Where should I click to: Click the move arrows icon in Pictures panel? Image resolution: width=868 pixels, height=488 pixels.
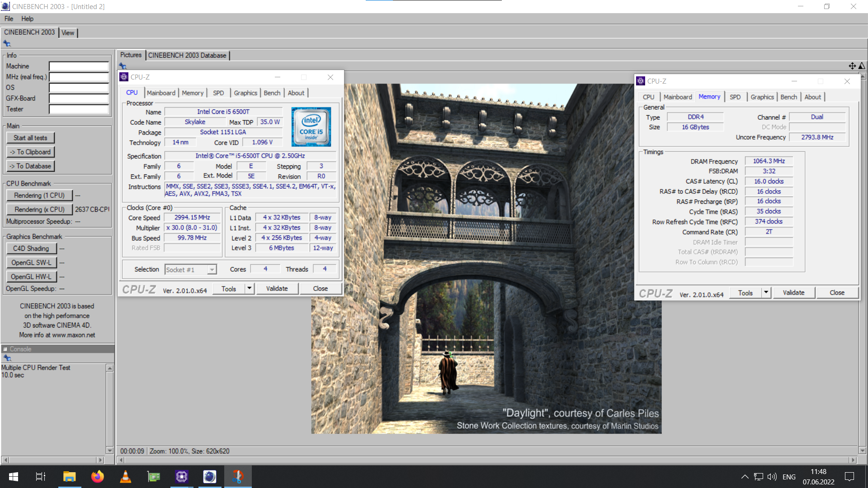click(x=852, y=66)
